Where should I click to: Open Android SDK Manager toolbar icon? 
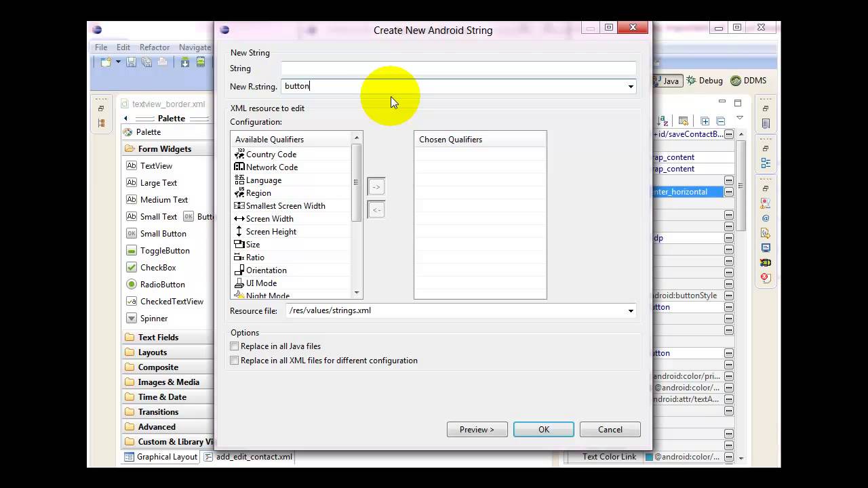184,62
